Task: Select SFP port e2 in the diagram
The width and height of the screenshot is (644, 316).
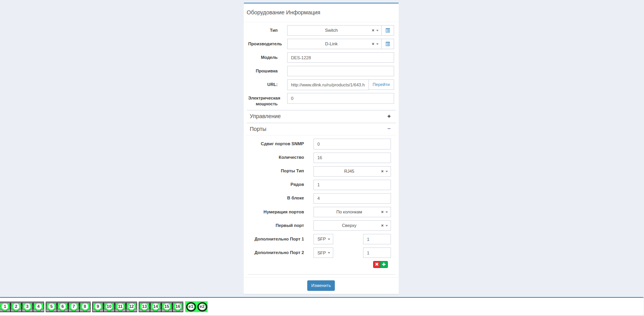Action: click(x=202, y=307)
